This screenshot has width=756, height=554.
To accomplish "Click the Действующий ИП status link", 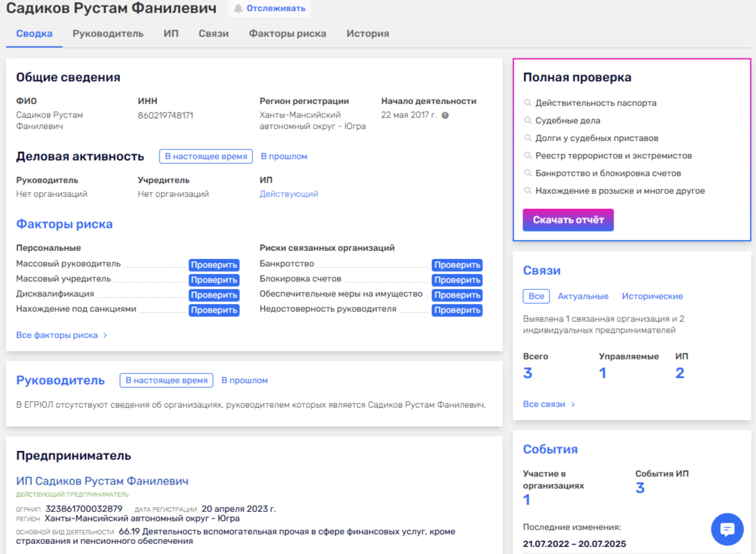I will [x=289, y=194].
